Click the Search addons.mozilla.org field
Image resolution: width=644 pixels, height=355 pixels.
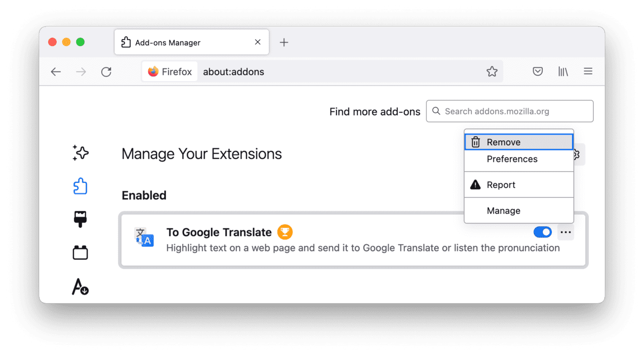click(509, 111)
